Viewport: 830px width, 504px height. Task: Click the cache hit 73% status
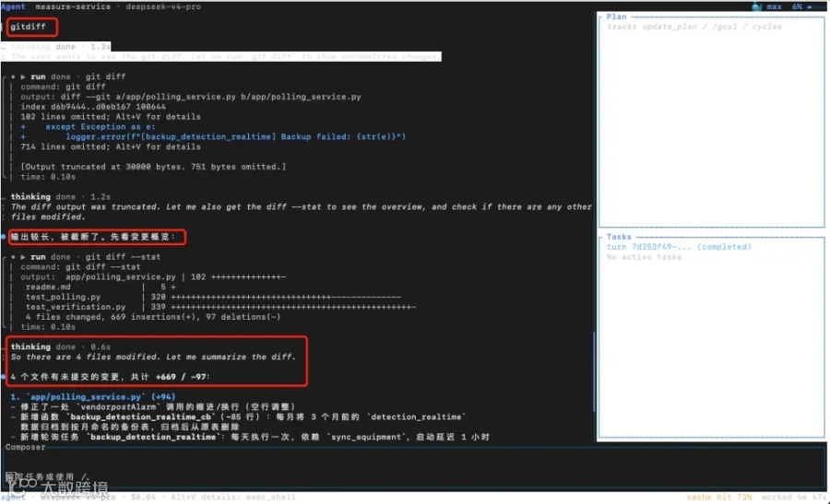point(719,498)
